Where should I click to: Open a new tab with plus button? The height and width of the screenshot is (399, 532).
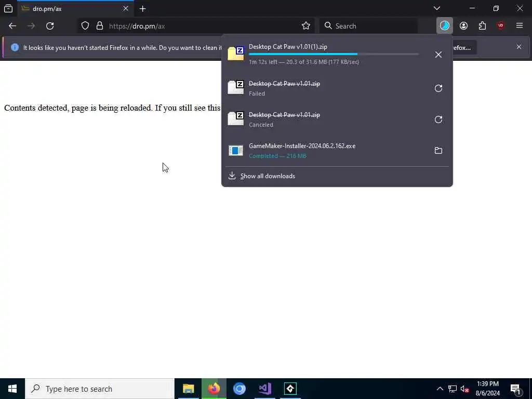point(142,8)
